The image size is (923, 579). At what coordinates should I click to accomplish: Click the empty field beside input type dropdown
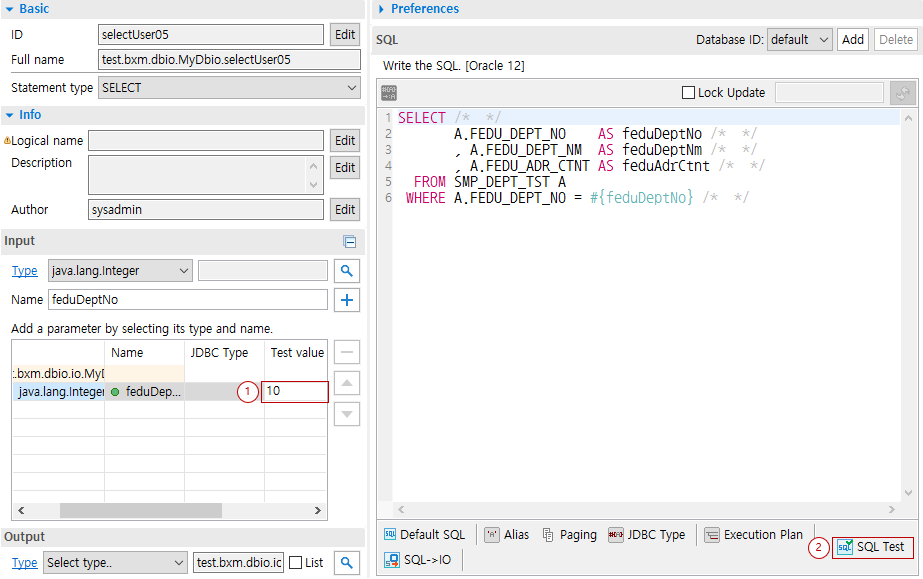(x=263, y=271)
